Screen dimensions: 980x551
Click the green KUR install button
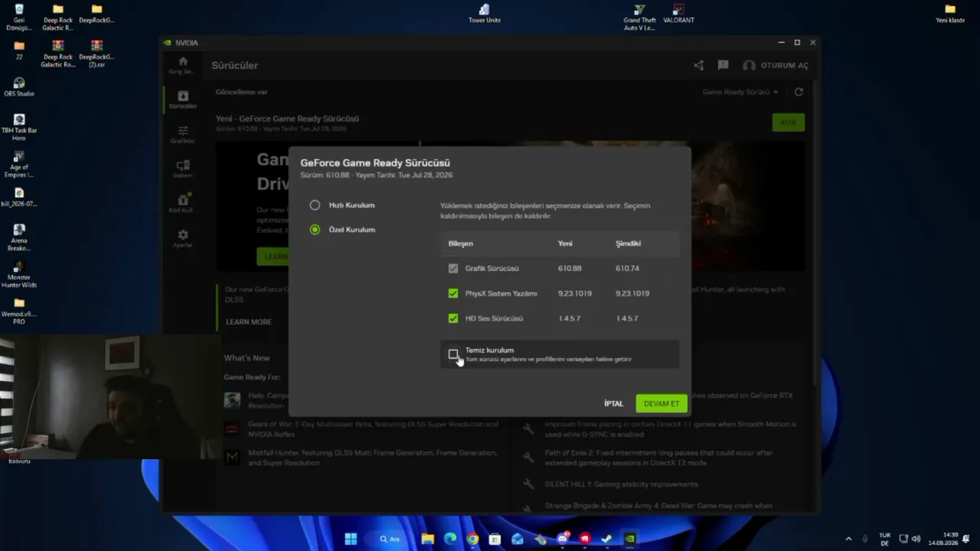click(788, 122)
